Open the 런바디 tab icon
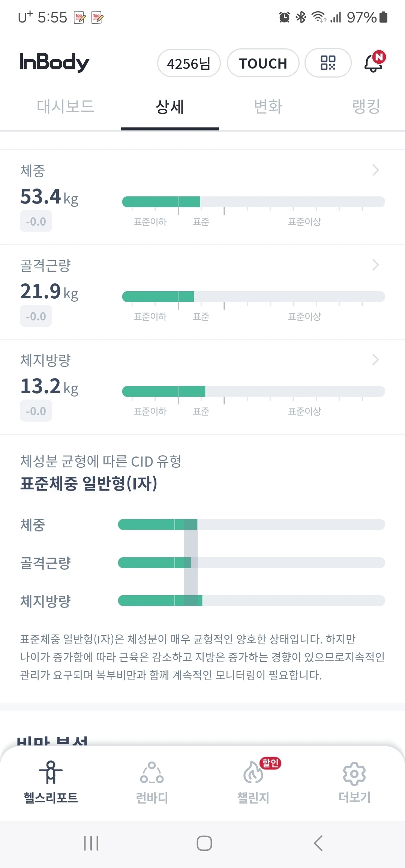The width and height of the screenshot is (405, 868). coord(152,773)
